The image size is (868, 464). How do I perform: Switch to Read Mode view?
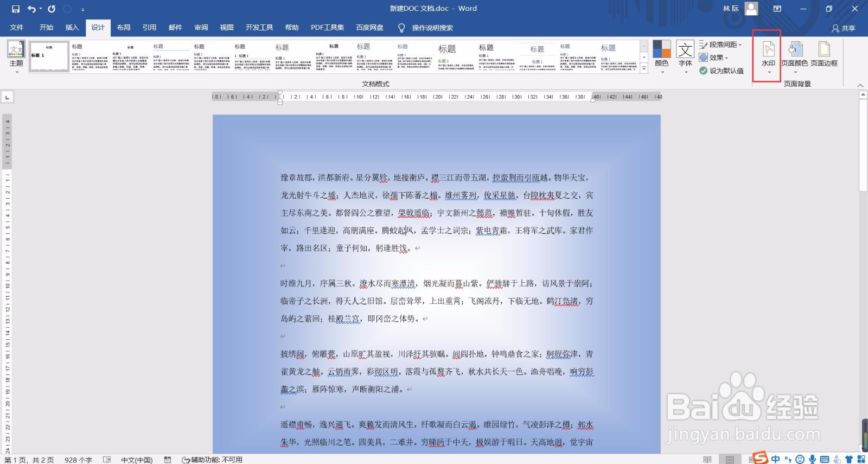(707, 460)
